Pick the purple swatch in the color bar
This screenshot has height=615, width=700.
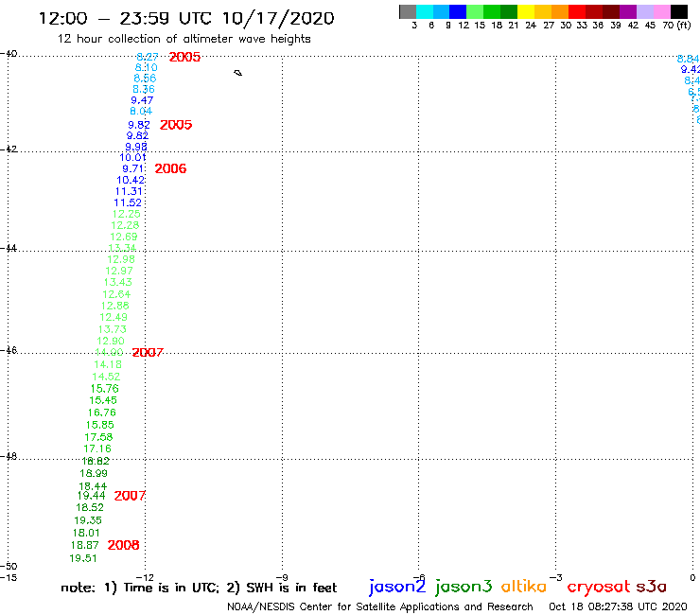(628, 11)
